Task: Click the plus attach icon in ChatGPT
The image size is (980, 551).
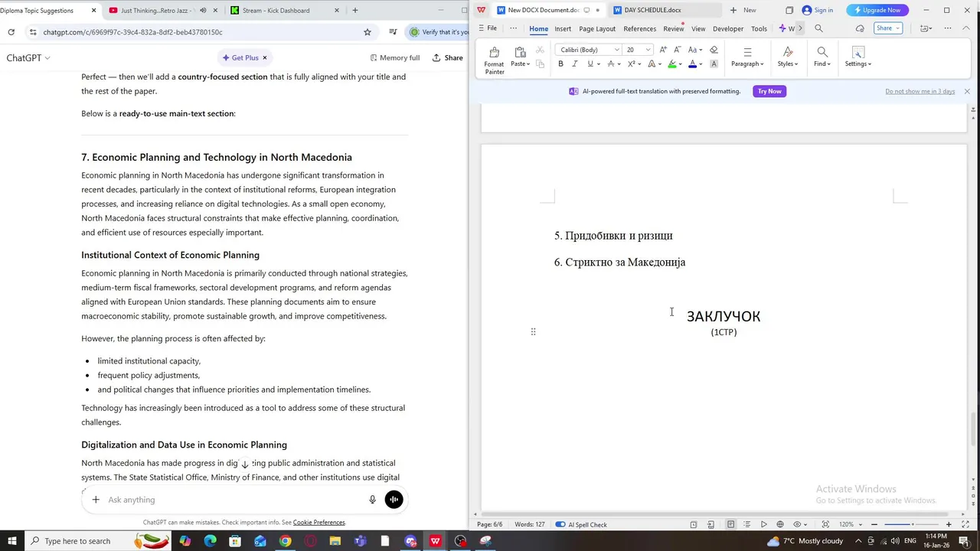Action: pyautogui.click(x=96, y=500)
